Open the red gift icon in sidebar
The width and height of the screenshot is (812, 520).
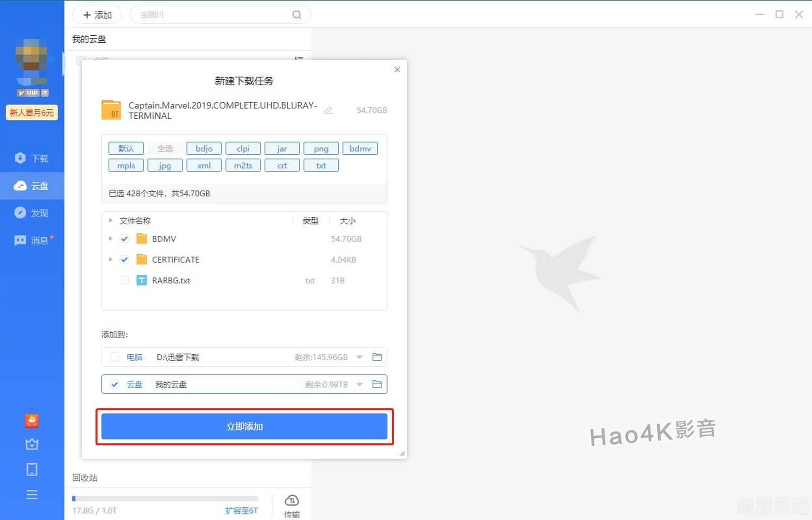(32, 421)
